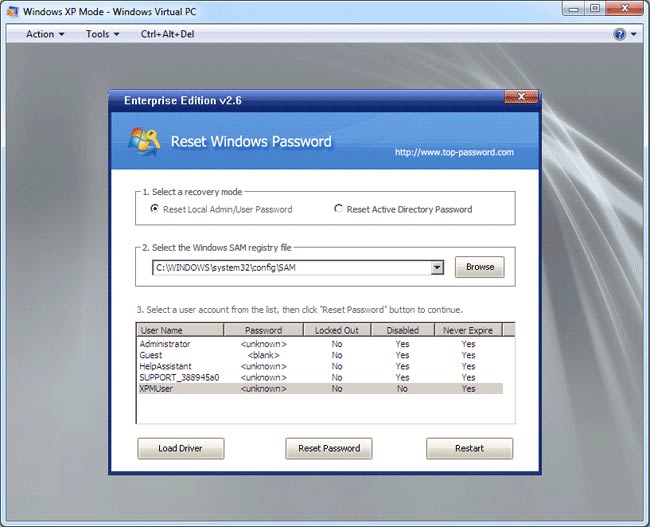Image resolution: width=650 pixels, height=527 pixels.
Task: Click the Load Driver button
Action: coord(180,448)
